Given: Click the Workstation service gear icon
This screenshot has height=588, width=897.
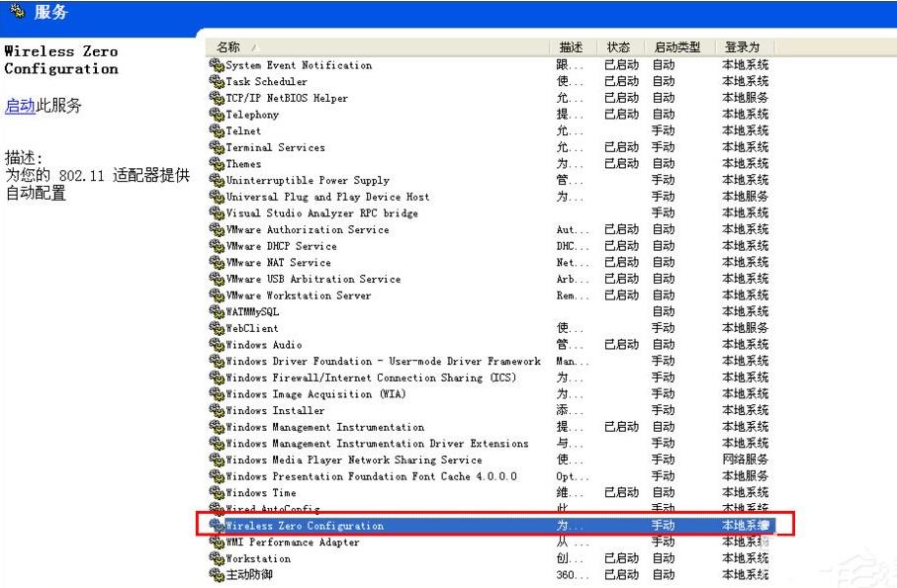Looking at the screenshot, I should [x=218, y=558].
